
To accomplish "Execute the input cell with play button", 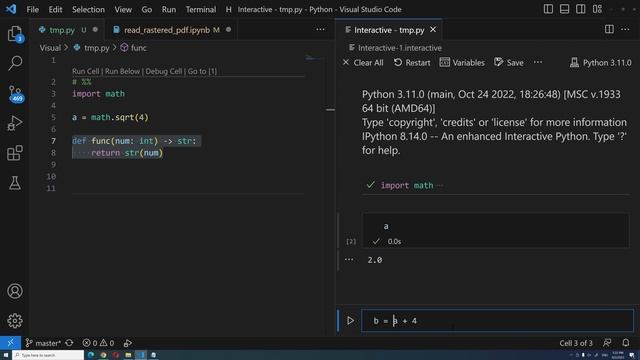I will point(350,320).
